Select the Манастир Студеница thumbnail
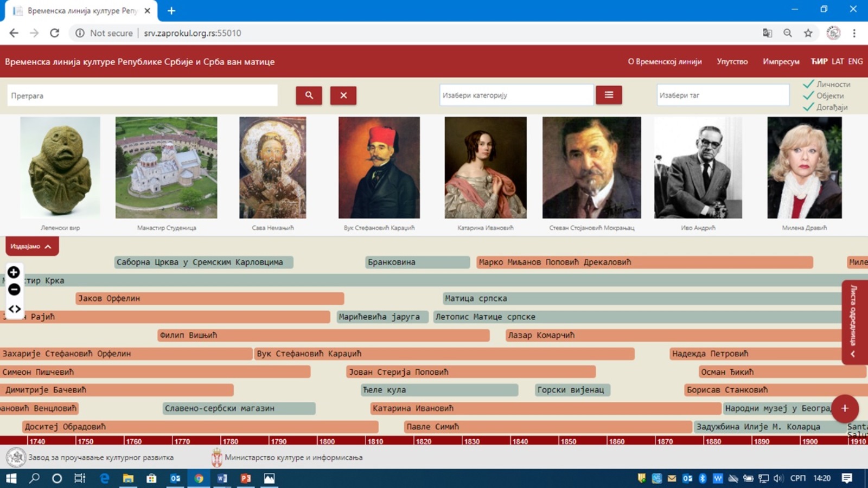 (x=166, y=168)
